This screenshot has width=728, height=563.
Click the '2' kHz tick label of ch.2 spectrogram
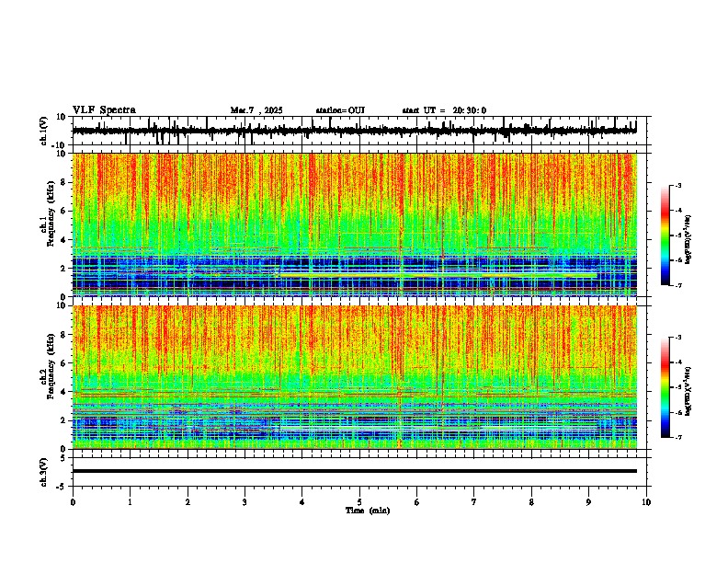tap(64, 420)
